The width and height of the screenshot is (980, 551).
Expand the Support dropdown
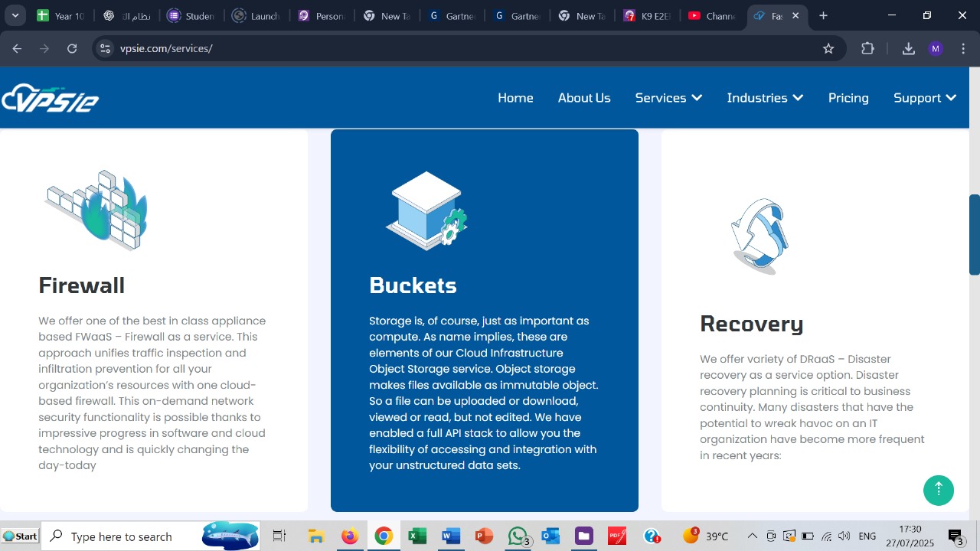point(924,97)
